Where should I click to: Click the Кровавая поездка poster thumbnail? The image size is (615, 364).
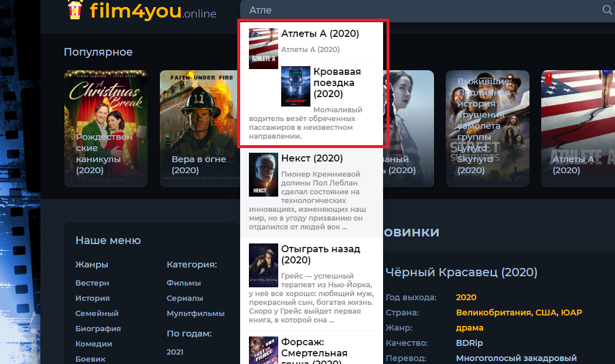296,86
